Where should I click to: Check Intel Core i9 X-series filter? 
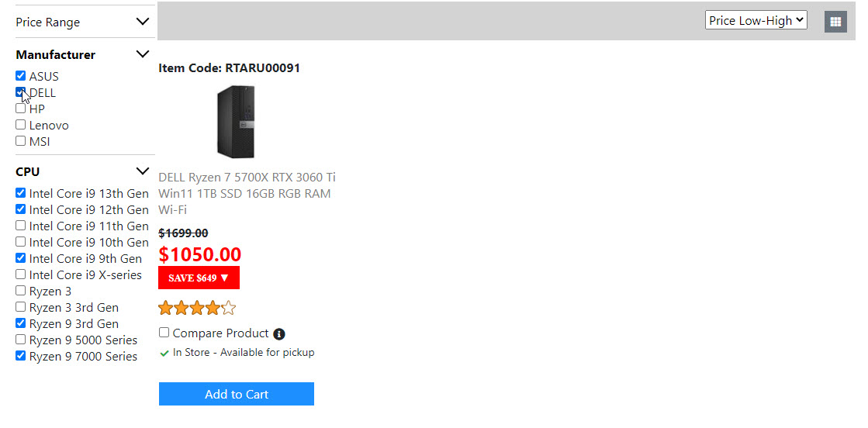tap(21, 274)
